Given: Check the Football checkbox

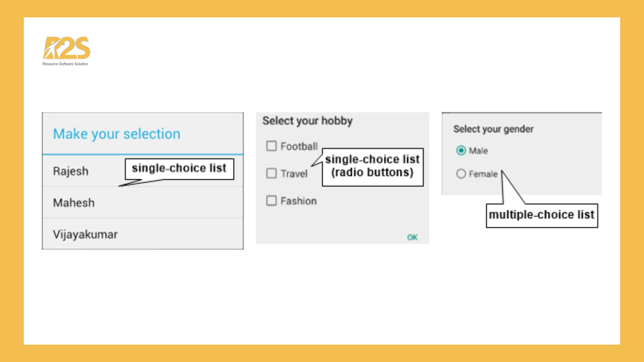Looking at the screenshot, I should click(x=271, y=146).
